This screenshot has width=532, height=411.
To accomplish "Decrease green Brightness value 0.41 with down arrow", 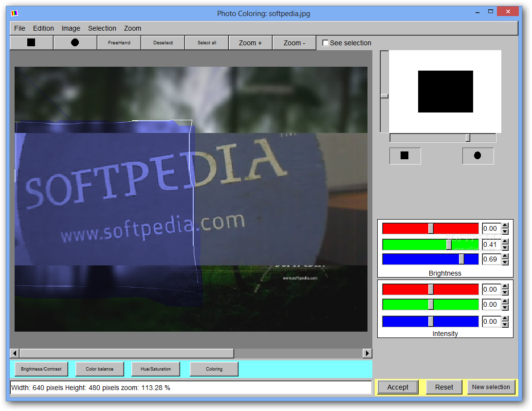I will click(505, 247).
